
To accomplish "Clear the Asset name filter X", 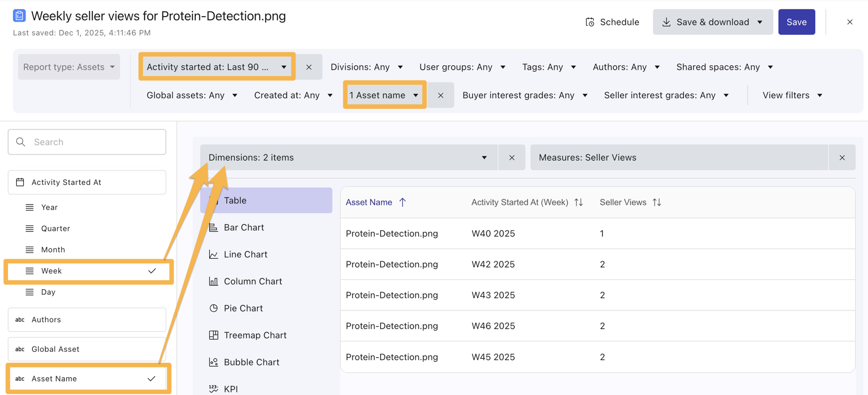I will pyautogui.click(x=440, y=95).
